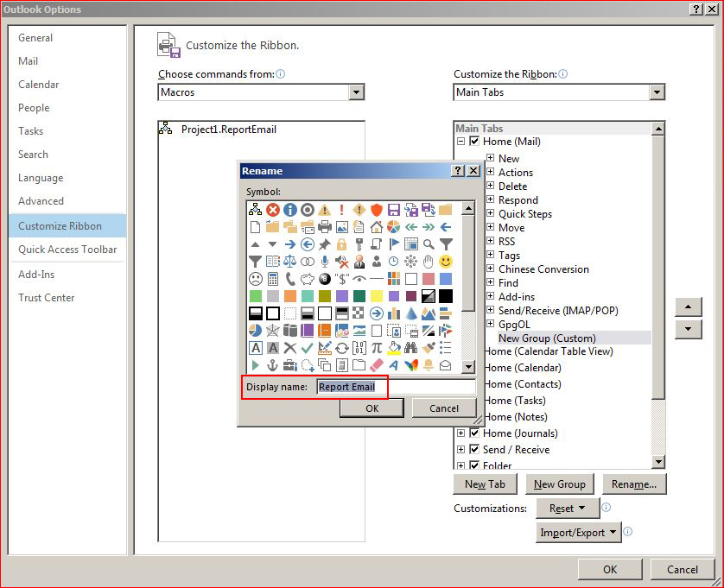
Task: Pick the calculator symbol
Action: 273,279
